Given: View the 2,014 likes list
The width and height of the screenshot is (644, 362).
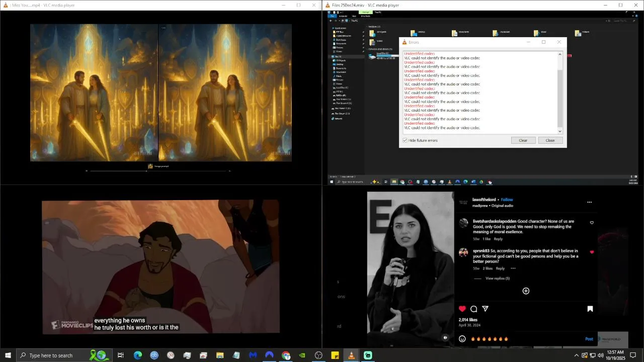Looking at the screenshot, I should [468, 320].
